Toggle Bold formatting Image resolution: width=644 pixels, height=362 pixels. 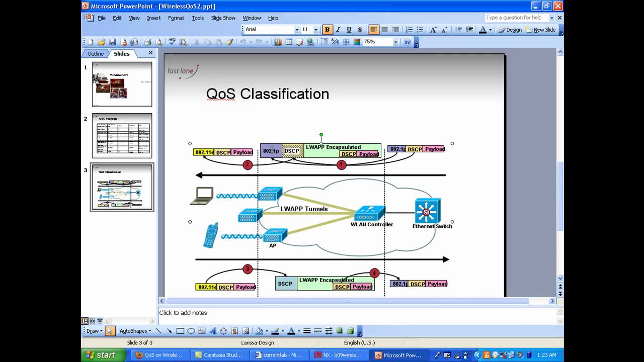[327, 30]
